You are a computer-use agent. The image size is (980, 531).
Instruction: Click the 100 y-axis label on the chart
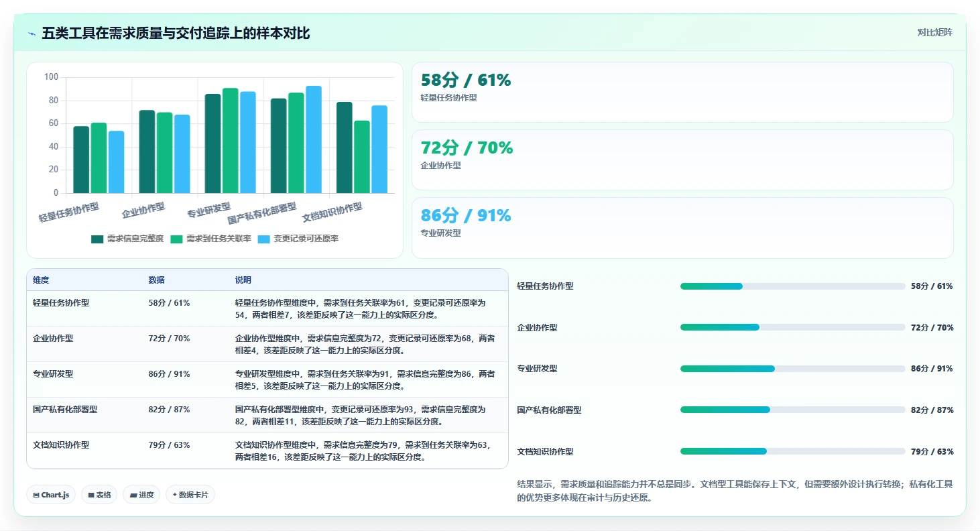click(51, 77)
